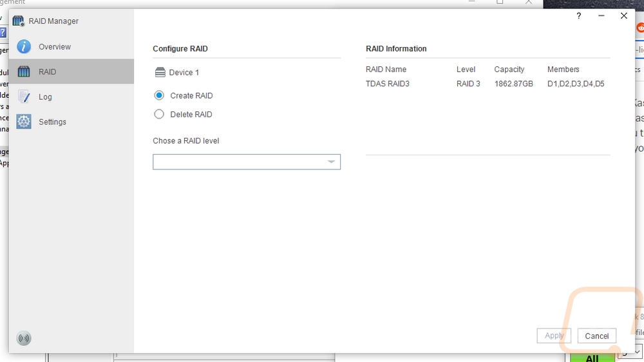
Task: Click the RAID 3 level cell
Action: click(468, 84)
